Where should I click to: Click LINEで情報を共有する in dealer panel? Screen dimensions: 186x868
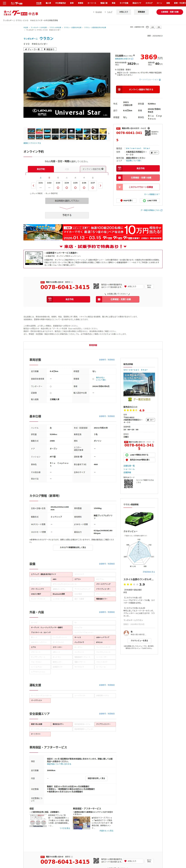point(139,455)
